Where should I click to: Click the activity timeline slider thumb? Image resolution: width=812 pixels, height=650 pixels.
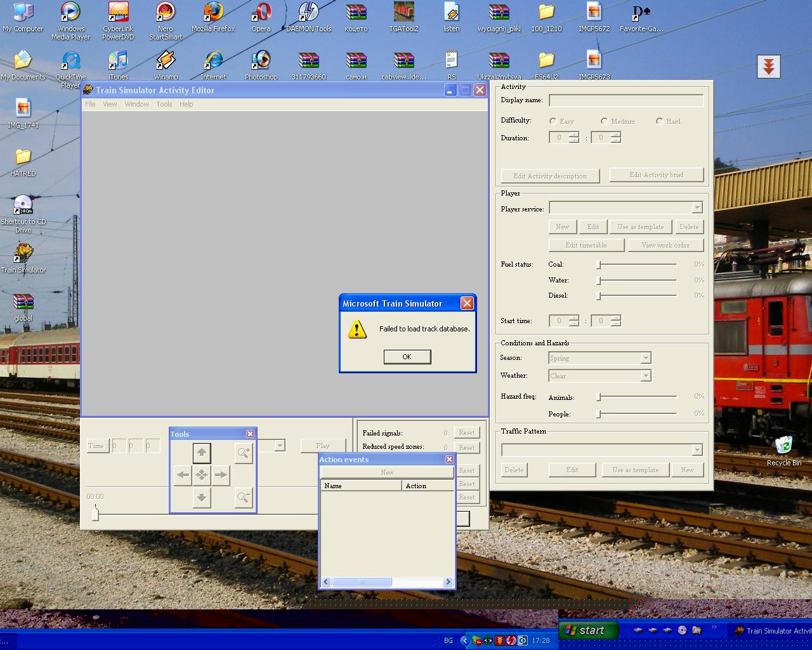95,513
